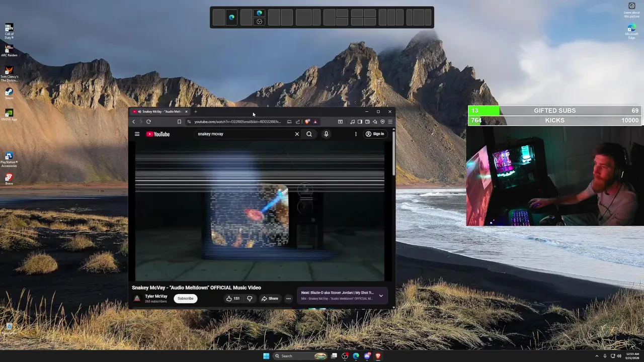Go back in the Brave browser

pos(134,122)
